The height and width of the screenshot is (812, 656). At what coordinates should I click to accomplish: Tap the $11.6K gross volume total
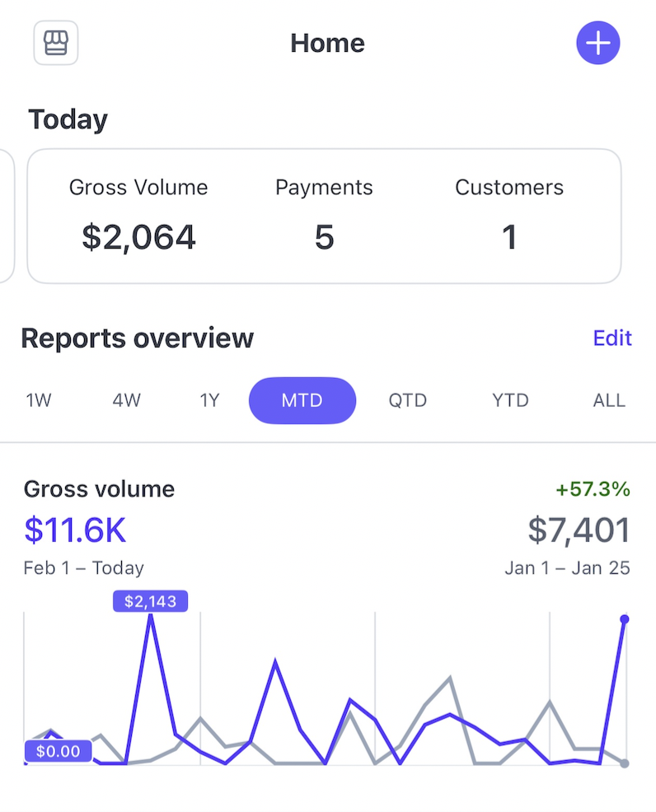click(x=75, y=530)
